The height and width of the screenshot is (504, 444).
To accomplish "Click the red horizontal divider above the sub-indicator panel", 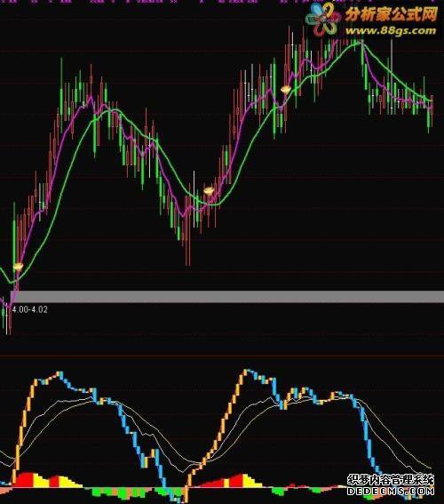I will click(x=222, y=356).
